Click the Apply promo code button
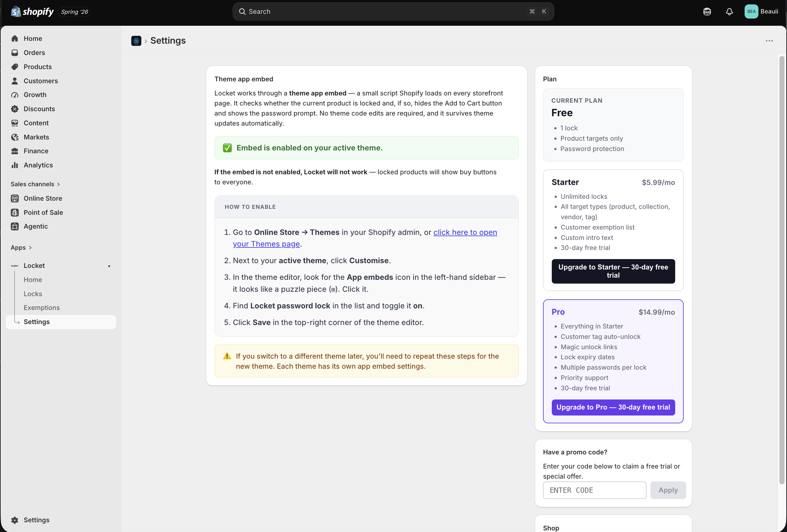The image size is (787, 532). pos(668,490)
